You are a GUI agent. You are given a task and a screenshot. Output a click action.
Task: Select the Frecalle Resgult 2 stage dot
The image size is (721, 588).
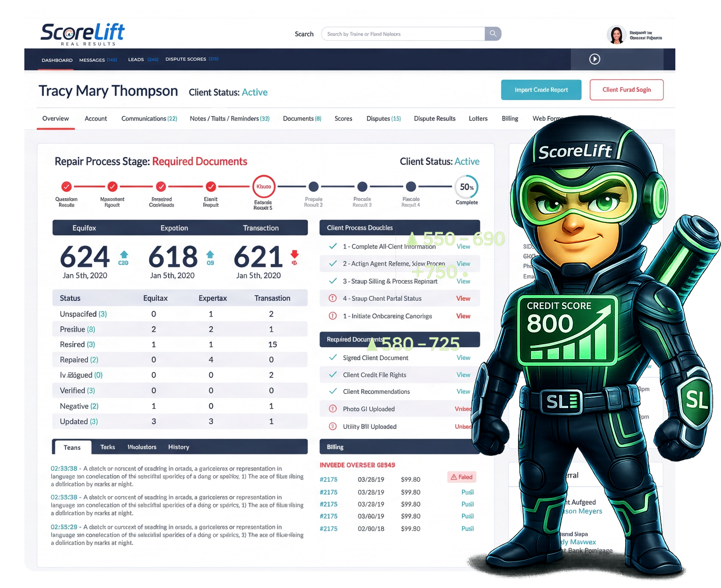pos(362,186)
